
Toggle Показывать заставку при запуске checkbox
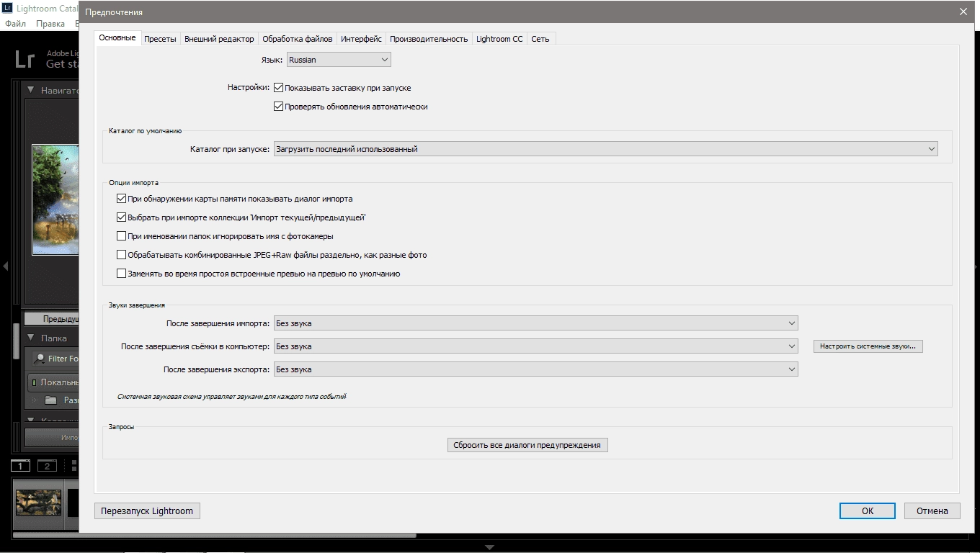click(x=278, y=88)
